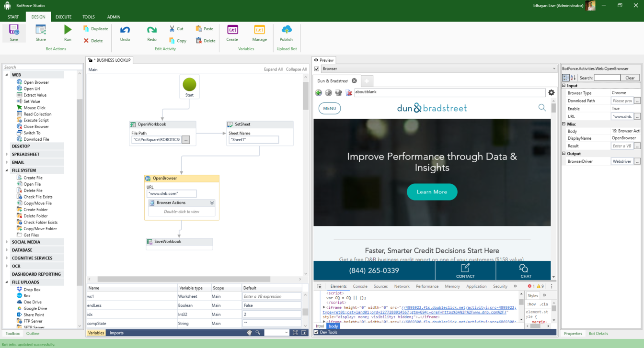This screenshot has height=348, width=644.
Task: Paste the copied activity
Action: click(x=205, y=29)
